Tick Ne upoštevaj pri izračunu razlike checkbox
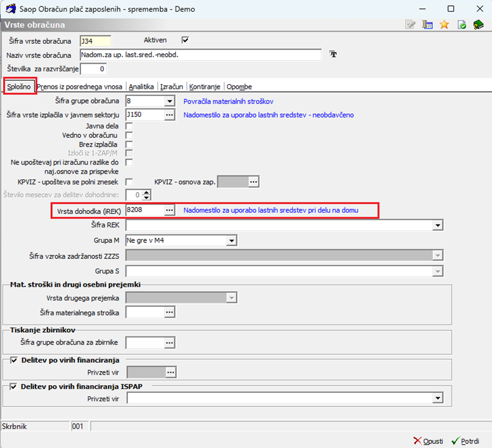Screen dimensions: 492x448 point(129,163)
